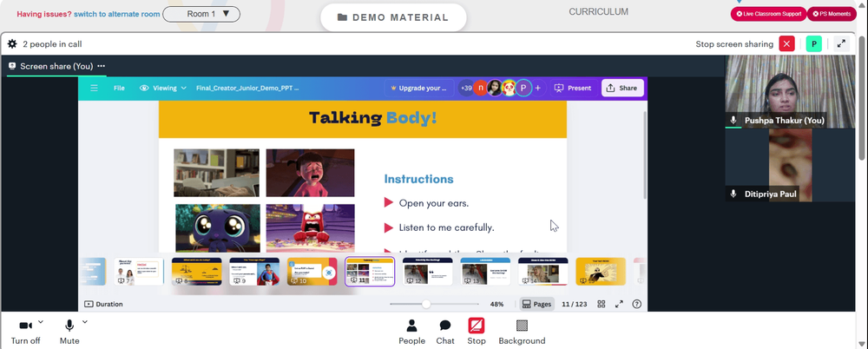Click the Present button
This screenshot has height=349, width=868.
click(x=573, y=88)
